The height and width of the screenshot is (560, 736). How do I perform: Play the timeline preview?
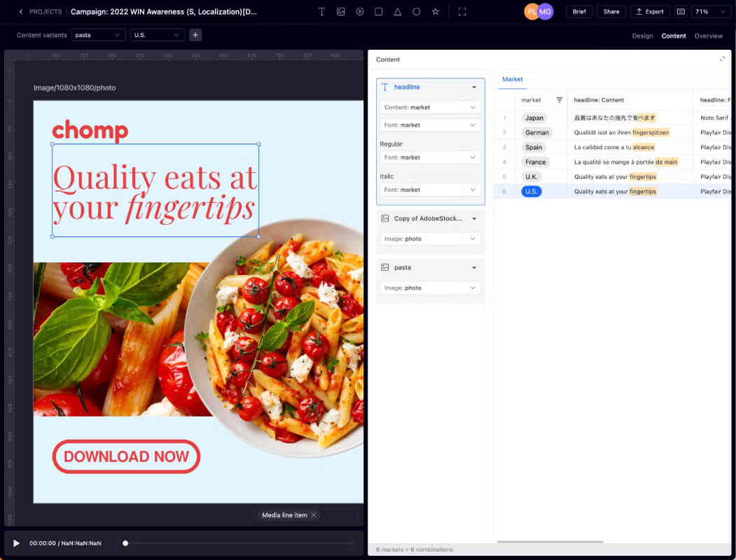coord(16,543)
